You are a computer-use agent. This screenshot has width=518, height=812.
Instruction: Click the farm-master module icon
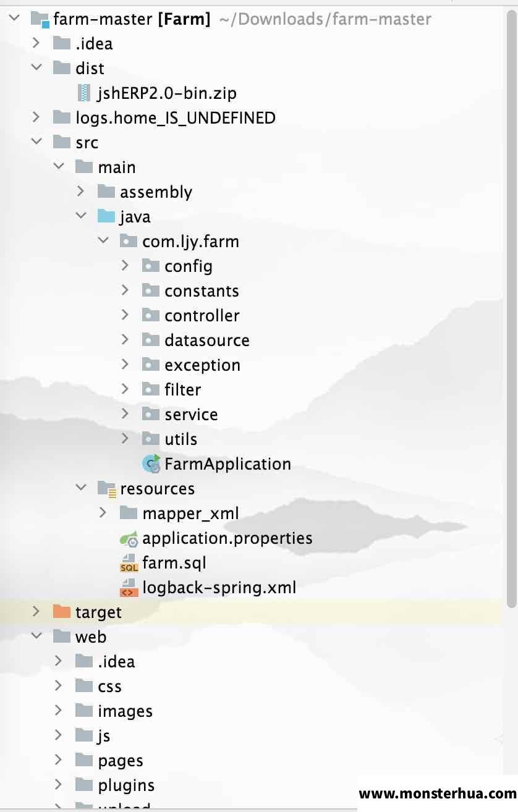click(x=40, y=20)
